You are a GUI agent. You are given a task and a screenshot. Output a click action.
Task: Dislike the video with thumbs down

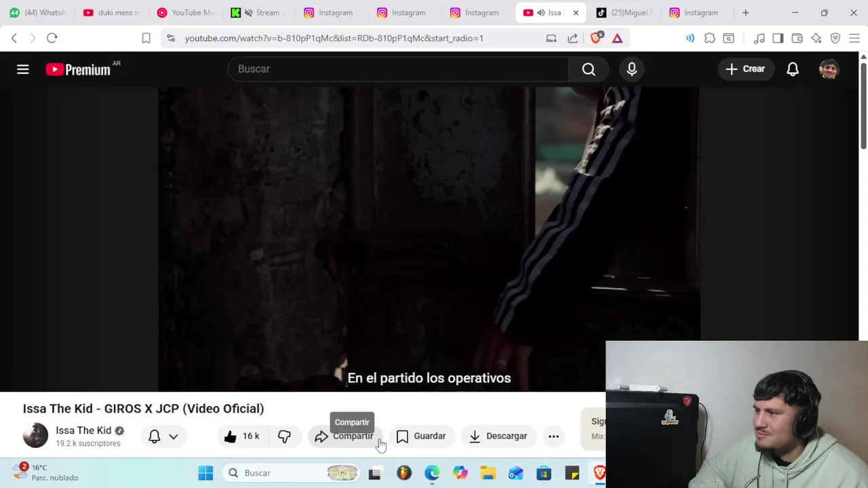tap(284, 436)
